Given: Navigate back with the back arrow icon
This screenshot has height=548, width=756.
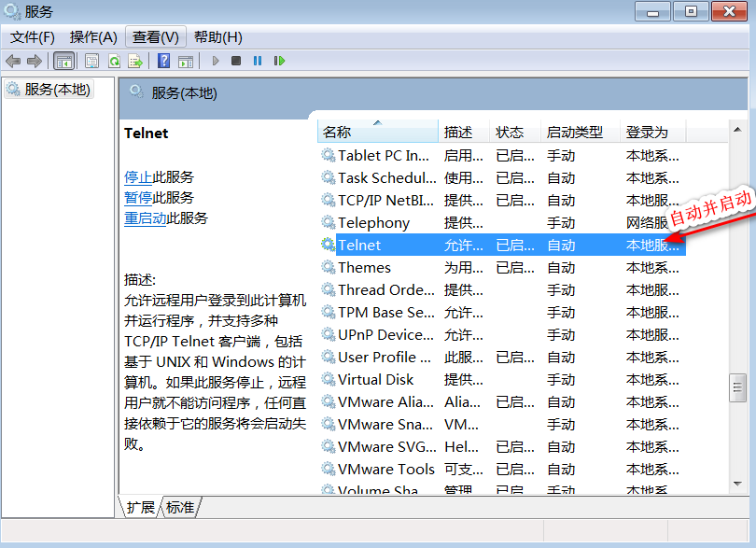Looking at the screenshot, I should pyautogui.click(x=13, y=60).
